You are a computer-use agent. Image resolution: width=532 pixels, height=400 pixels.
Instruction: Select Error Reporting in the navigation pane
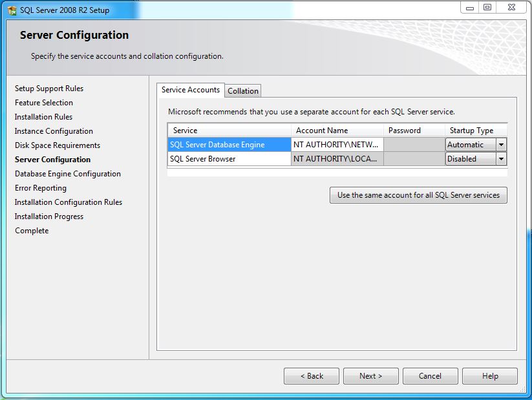[40, 188]
